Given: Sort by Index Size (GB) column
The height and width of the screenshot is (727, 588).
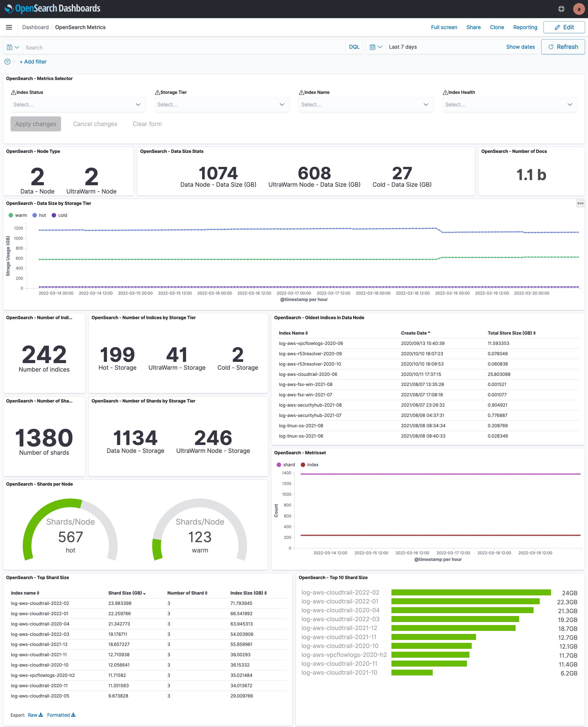Looking at the screenshot, I should (249, 593).
